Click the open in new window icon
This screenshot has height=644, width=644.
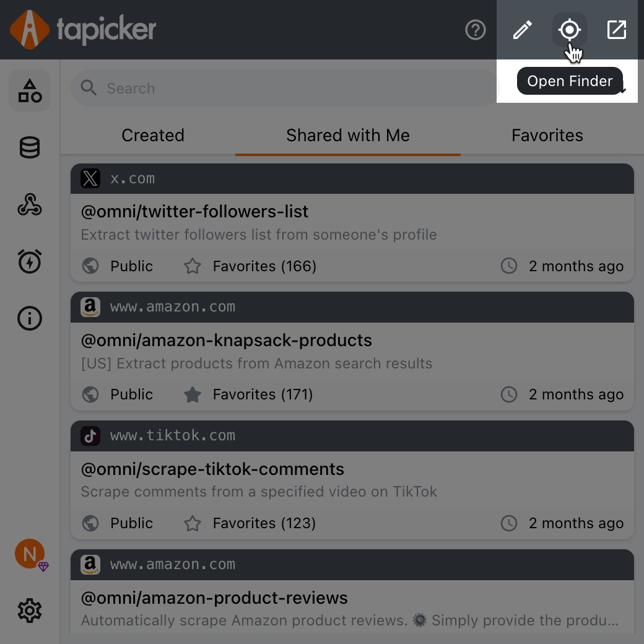click(616, 30)
